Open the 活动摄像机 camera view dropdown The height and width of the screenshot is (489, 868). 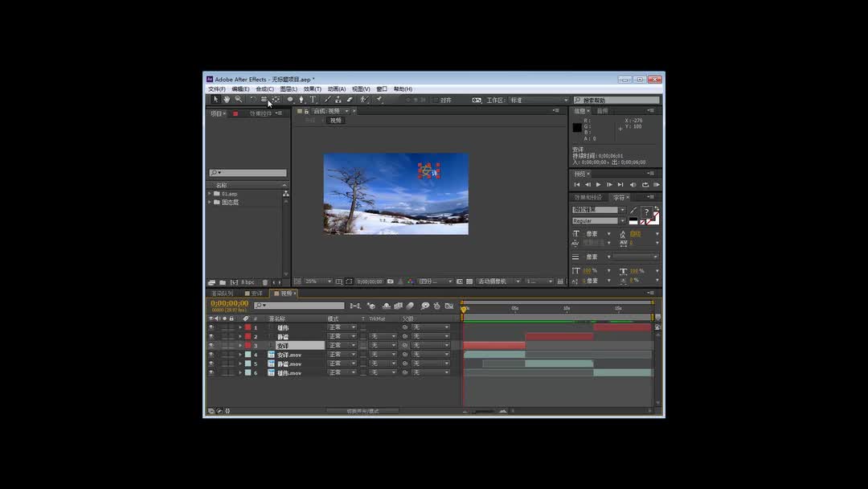[499, 281]
